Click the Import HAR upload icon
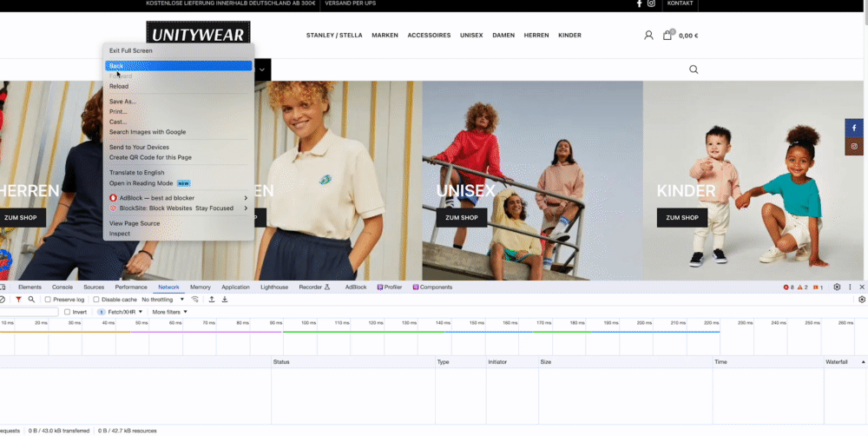Image resolution: width=868 pixels, height=436 pixels. 212,299
